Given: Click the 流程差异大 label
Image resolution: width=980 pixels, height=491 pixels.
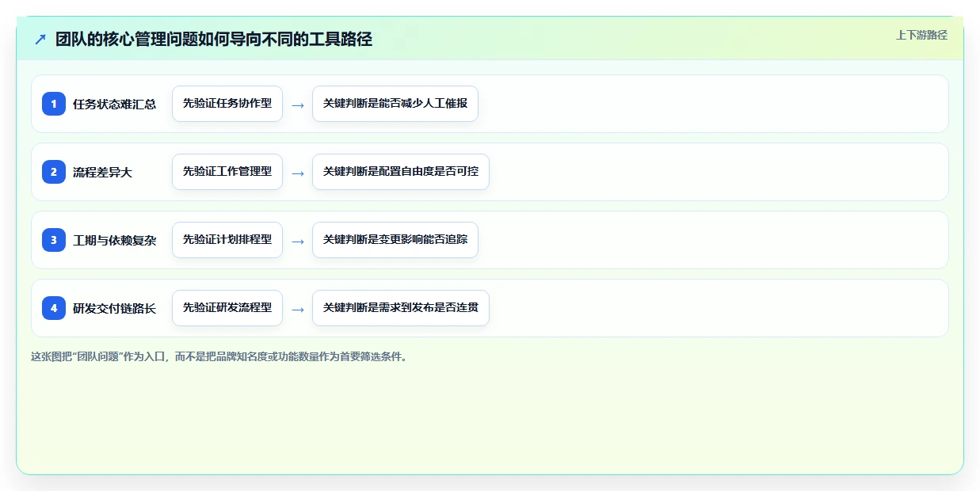Looking at the screenshot, I should point(103,173).
